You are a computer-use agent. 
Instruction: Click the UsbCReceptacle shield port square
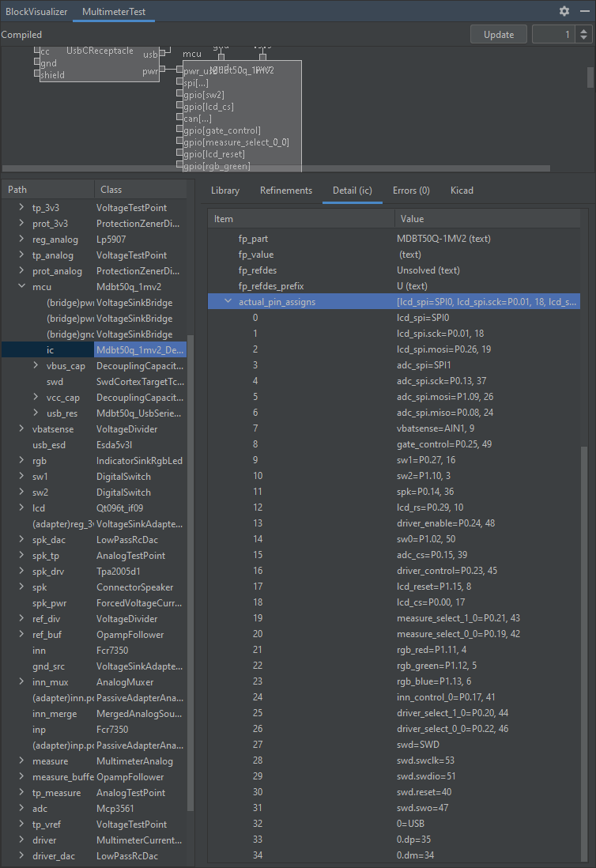[36, 75]
